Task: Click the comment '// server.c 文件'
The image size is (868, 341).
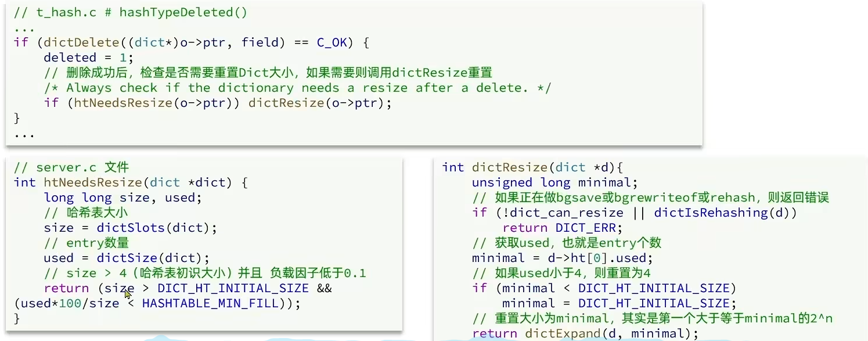Action: coord(71,167)
